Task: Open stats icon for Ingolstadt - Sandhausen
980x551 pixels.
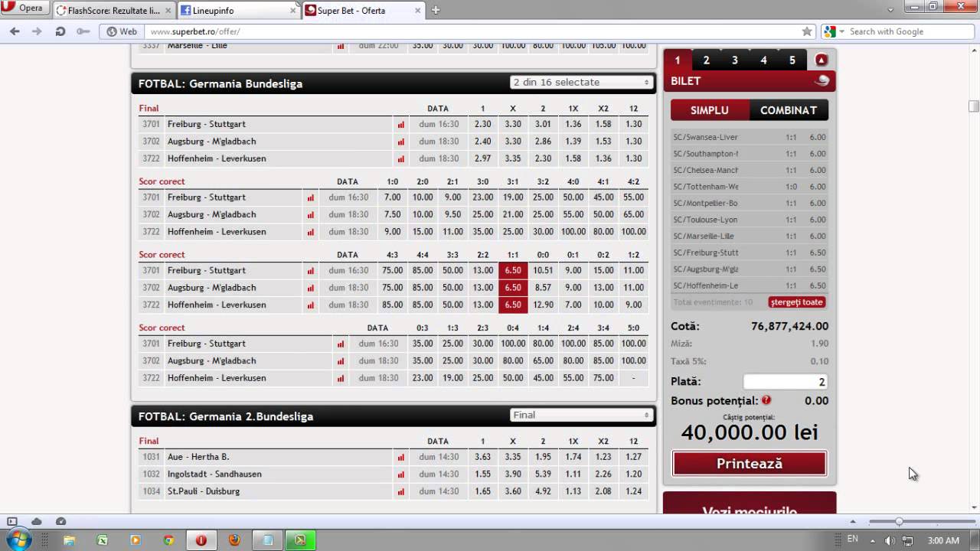Action: click(x=400, y=474)
